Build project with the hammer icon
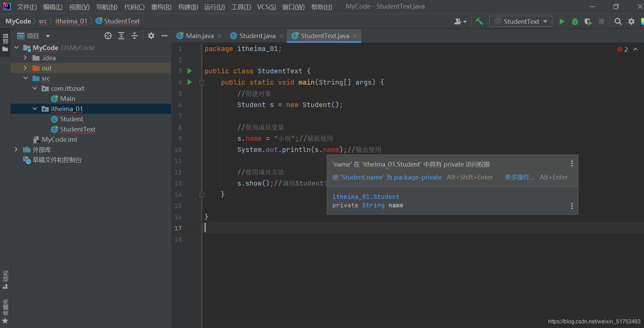Screen dimensions: 644x328 [x=479, y=21]
